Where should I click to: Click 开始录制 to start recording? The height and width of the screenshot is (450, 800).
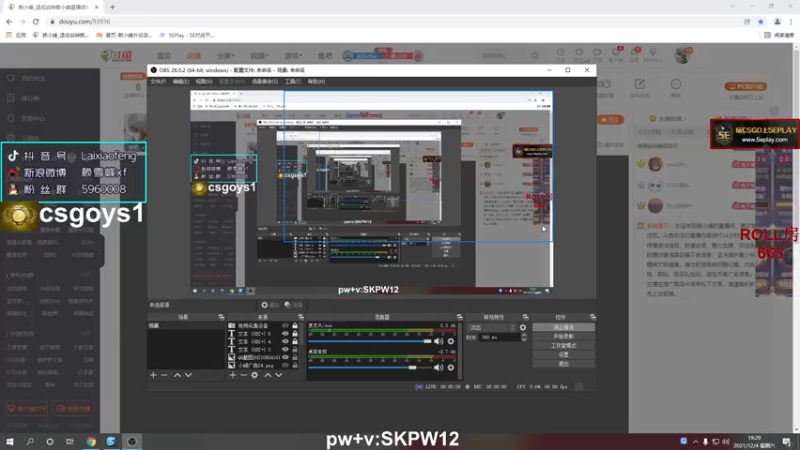(x=563, y=337)
